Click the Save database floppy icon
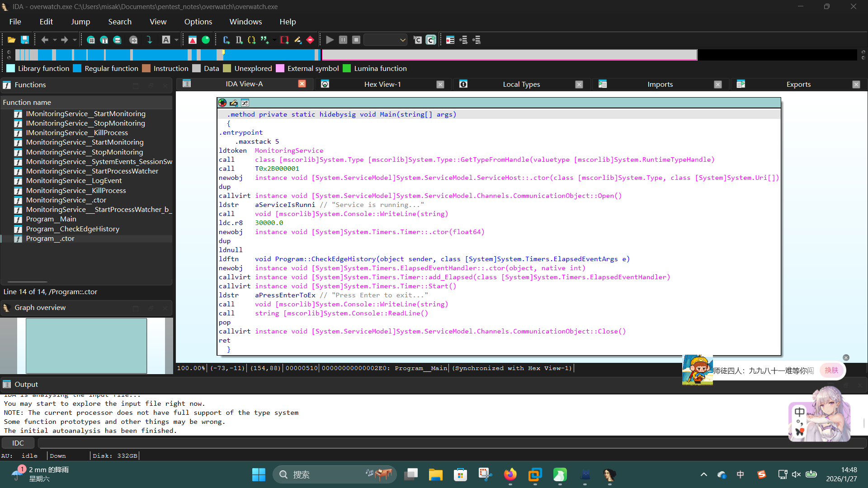The width and height of the screenshot is (868, 488). pyautogui.click(x=25, y=40)
